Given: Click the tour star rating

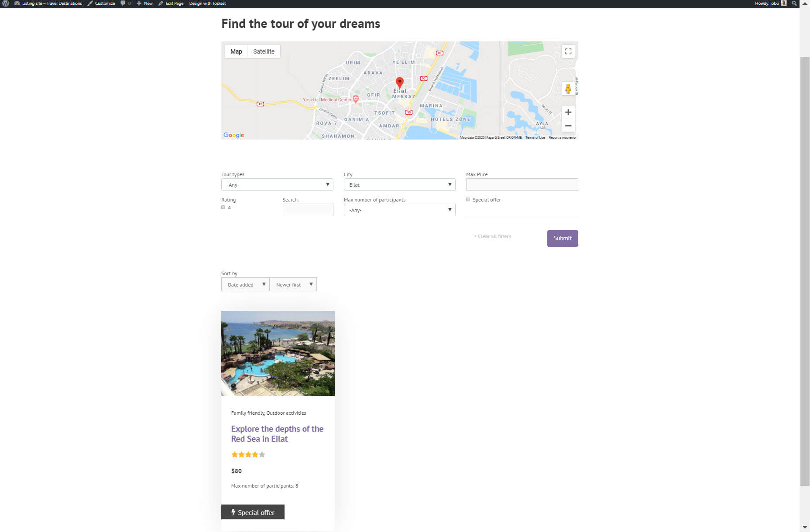Looking at the screenshot, I should click(x=248, y=454).
